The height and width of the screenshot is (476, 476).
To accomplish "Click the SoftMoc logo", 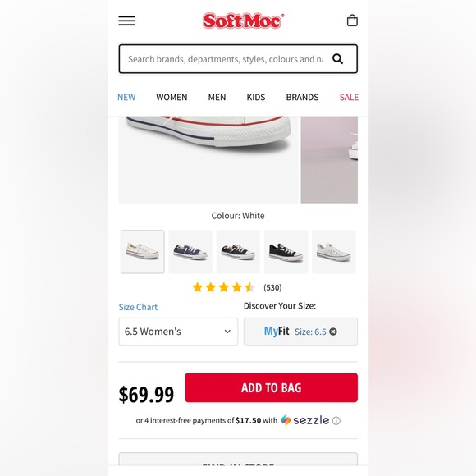I will tap(243, 21).
